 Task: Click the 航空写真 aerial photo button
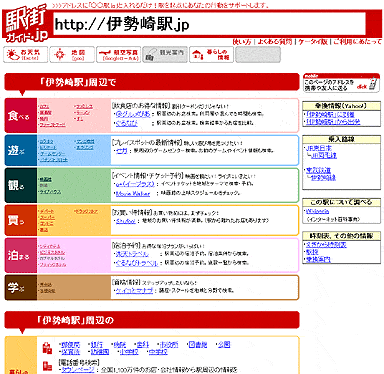[x=119, y=55]
